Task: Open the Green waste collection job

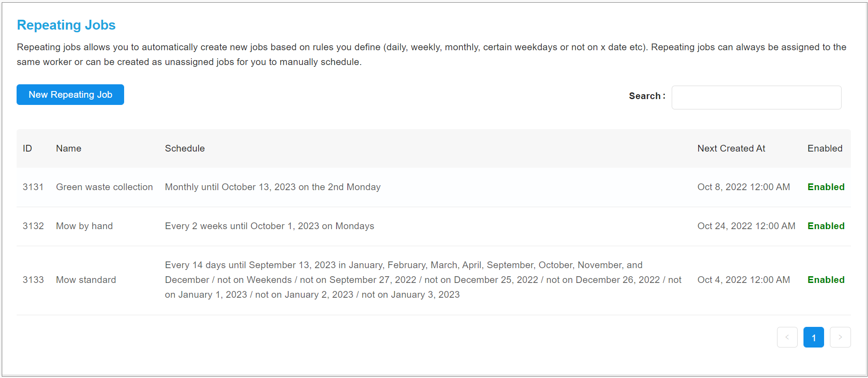Action: click(x=104, y=187)
